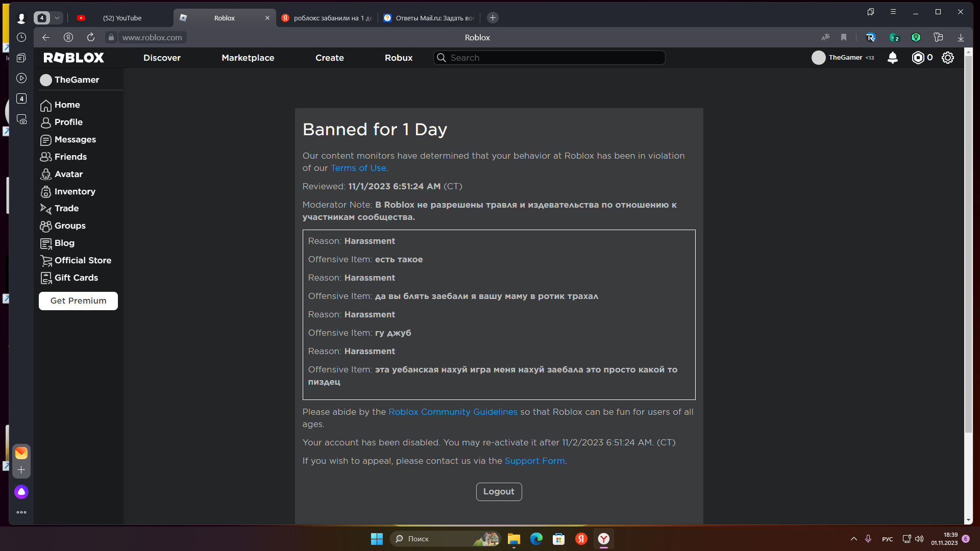Open Roblox notifications bell icon

pos(892,58)
